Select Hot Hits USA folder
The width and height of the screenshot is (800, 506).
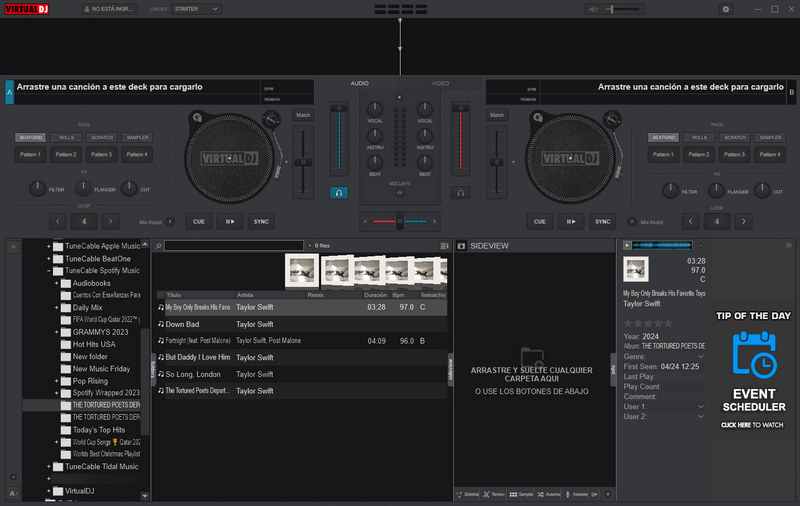pos(94,344)
